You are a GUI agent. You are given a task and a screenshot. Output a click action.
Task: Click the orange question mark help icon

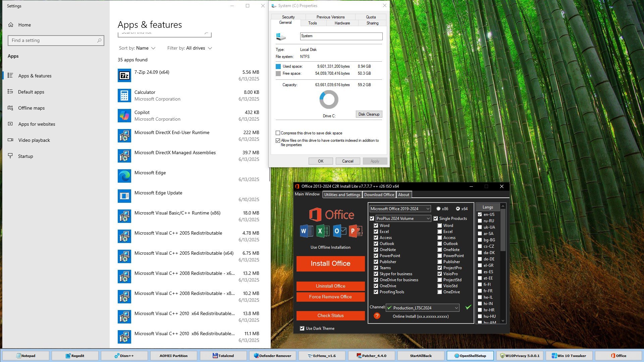coord(377,316)
